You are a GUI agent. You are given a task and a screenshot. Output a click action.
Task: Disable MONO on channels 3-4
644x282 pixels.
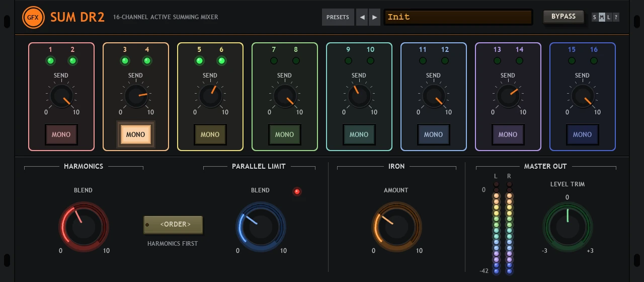click(135, 134)
